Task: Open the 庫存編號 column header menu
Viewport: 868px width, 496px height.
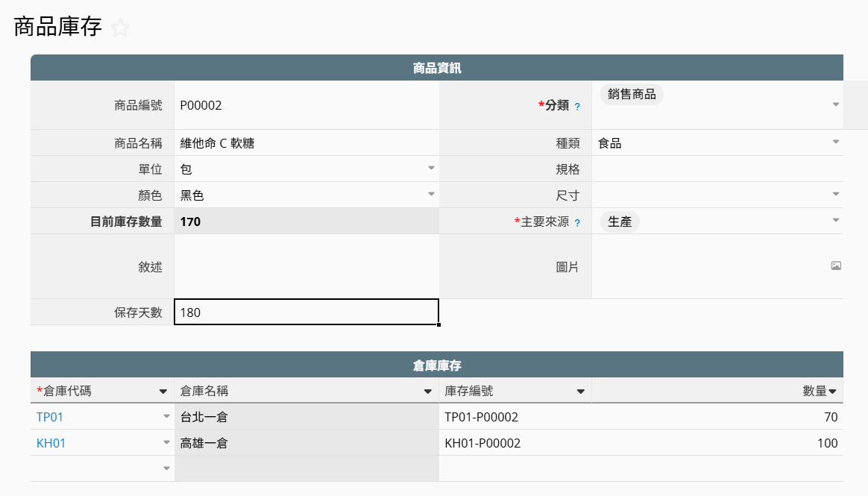Action: click(580, 392)
